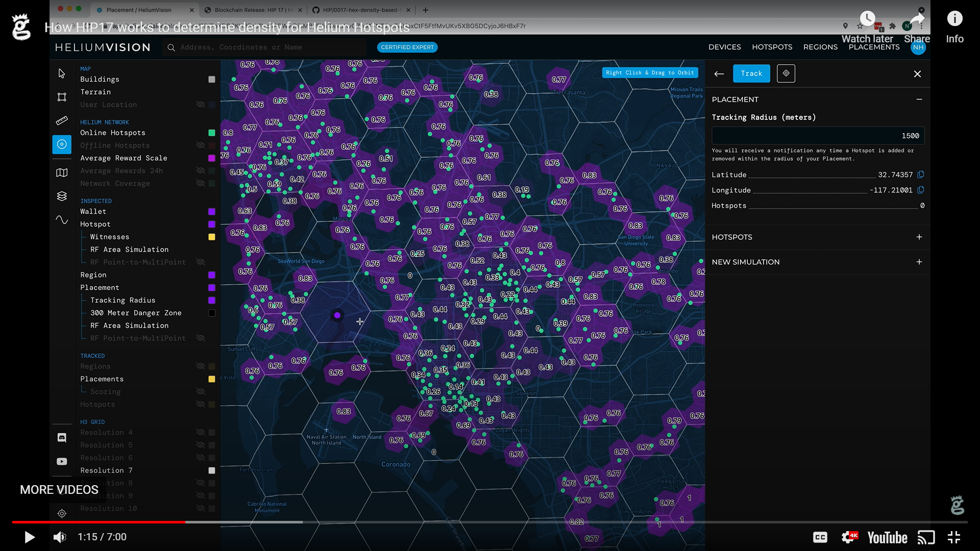The height and width of the screenshot is (551, 980).
Task: Go back with the panel arrow
Action: (x=719, y=74)
